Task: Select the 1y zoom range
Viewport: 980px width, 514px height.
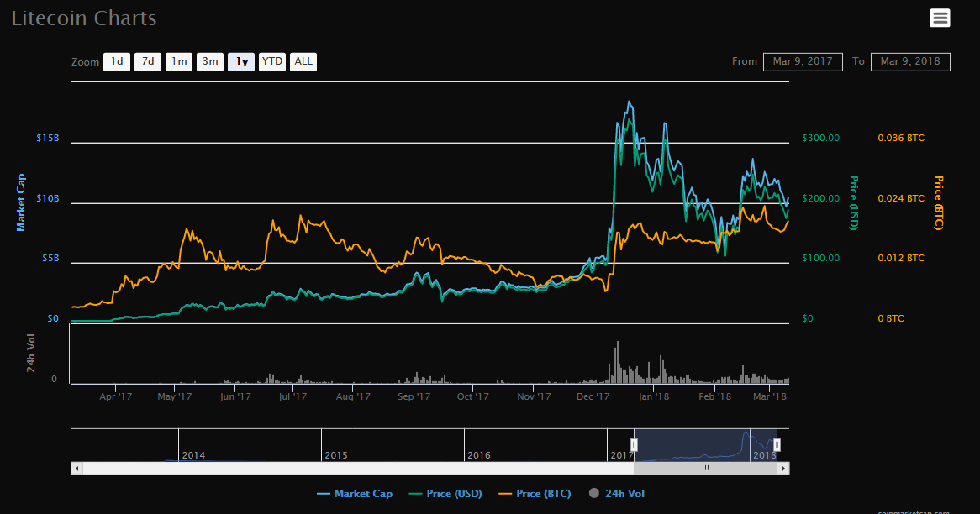Action: coord(241,61)
